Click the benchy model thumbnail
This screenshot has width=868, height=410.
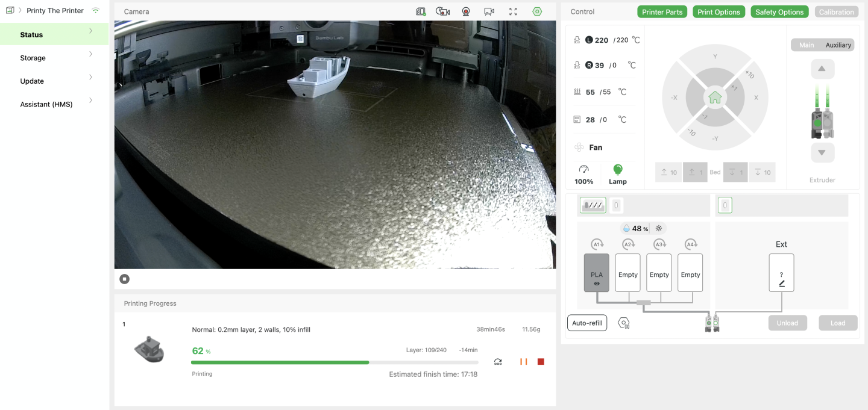[149, 350]
